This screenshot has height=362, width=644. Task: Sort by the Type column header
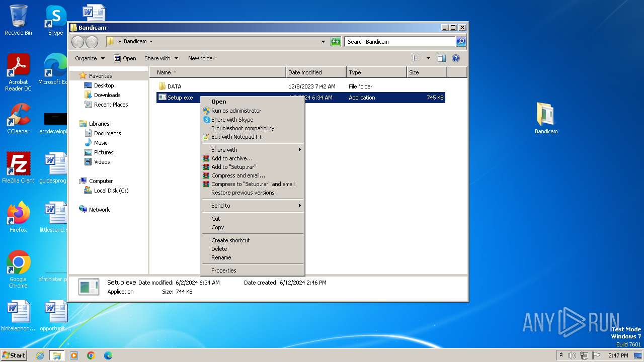coord(376,72)
